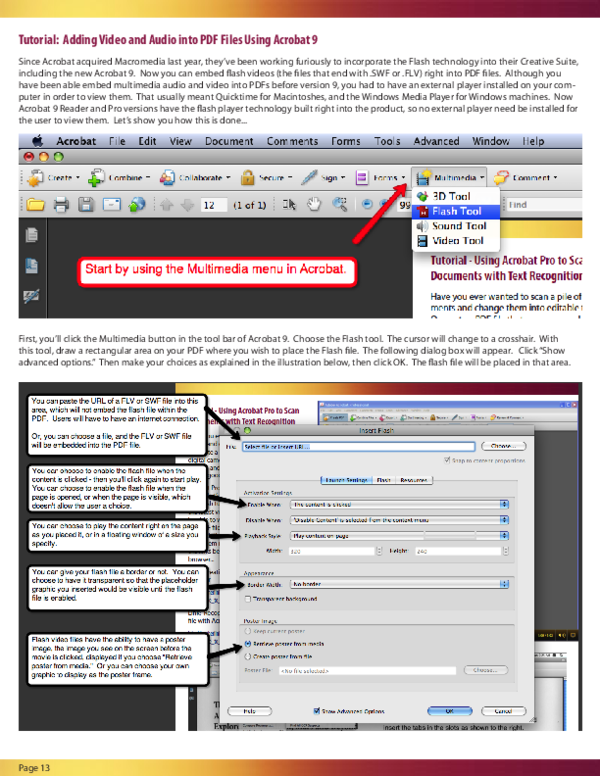Open the Bookmarks navigation panel icon

coord(31,266)
